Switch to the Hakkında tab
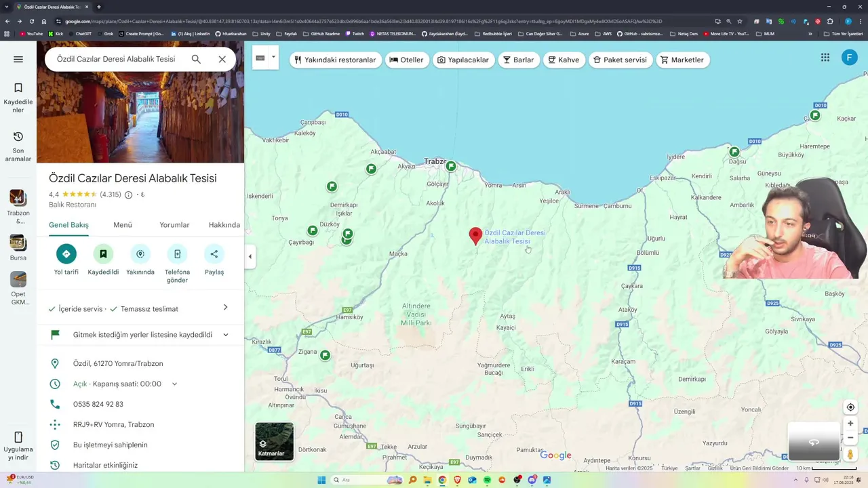 tap(224, 225)
